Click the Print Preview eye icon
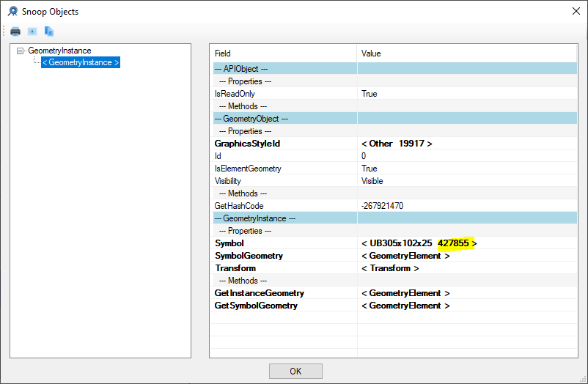The image size is (588, 384). point(32,32)
